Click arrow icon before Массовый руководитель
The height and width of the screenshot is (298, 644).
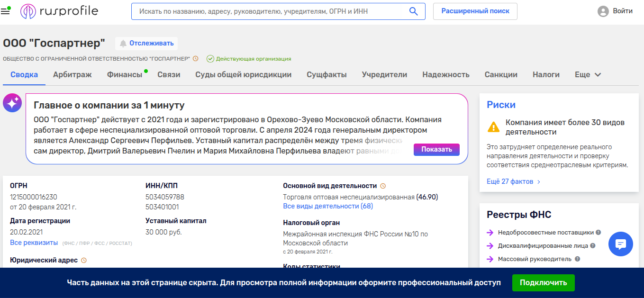(x=490, y=259)
